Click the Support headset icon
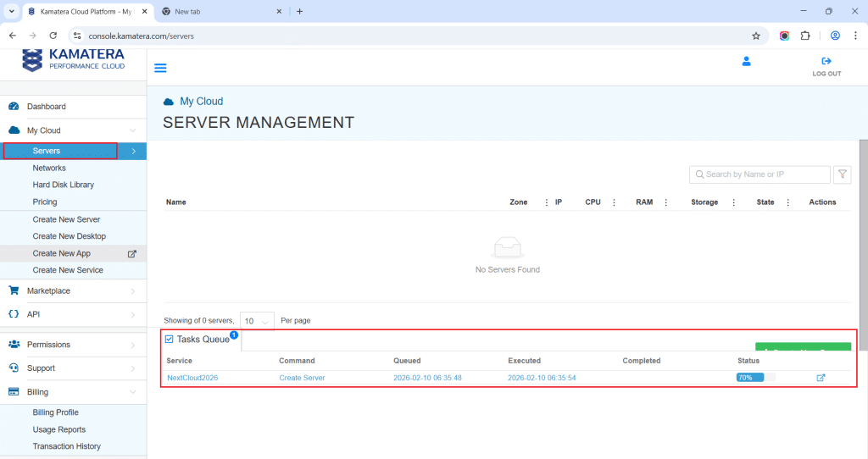 click(x=14, y=368)
